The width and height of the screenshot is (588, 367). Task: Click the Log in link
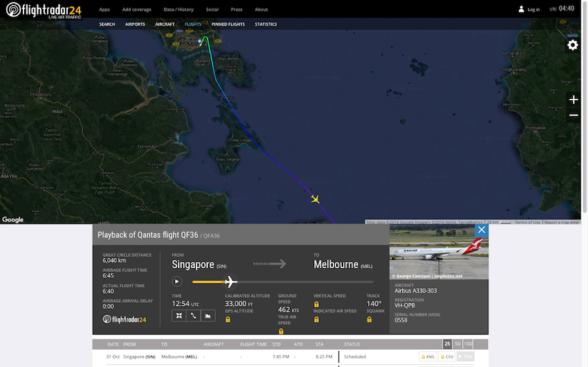point(533,10)
